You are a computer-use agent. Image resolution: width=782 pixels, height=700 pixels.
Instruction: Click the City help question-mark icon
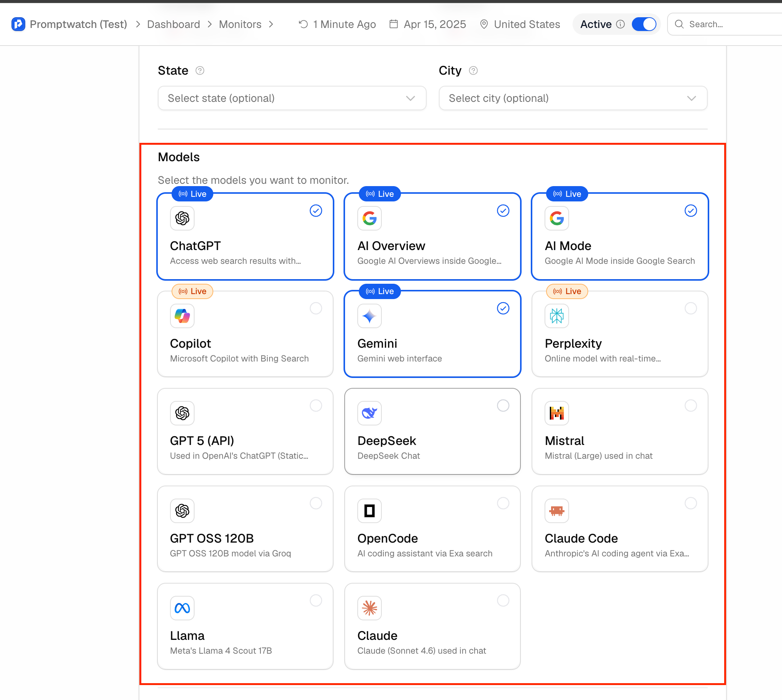(473, 71)
